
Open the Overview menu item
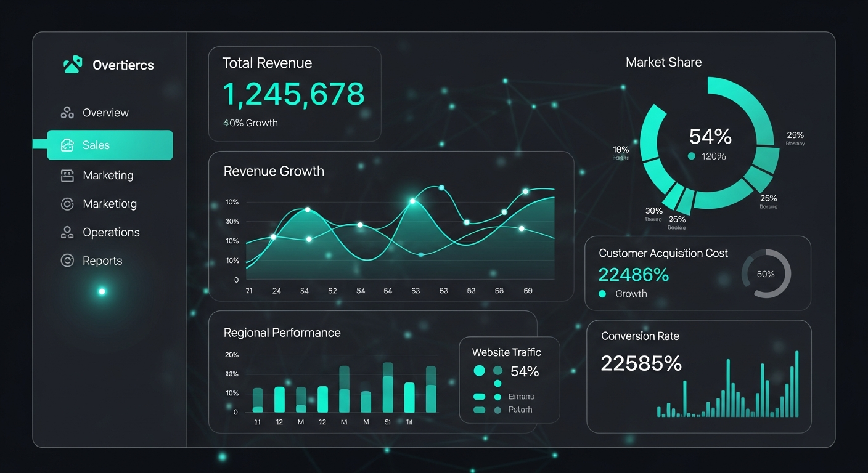[105, 113]
